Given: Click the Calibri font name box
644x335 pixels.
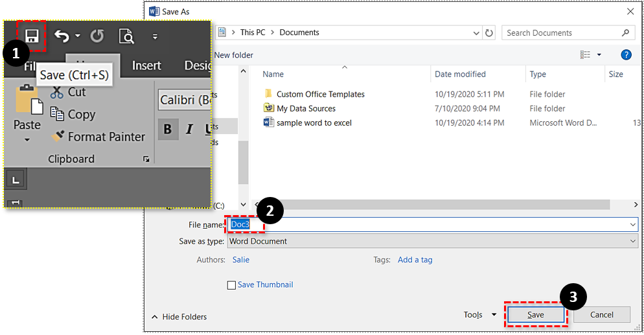Looking at the screenshot, I should click(x=185, y=100).
